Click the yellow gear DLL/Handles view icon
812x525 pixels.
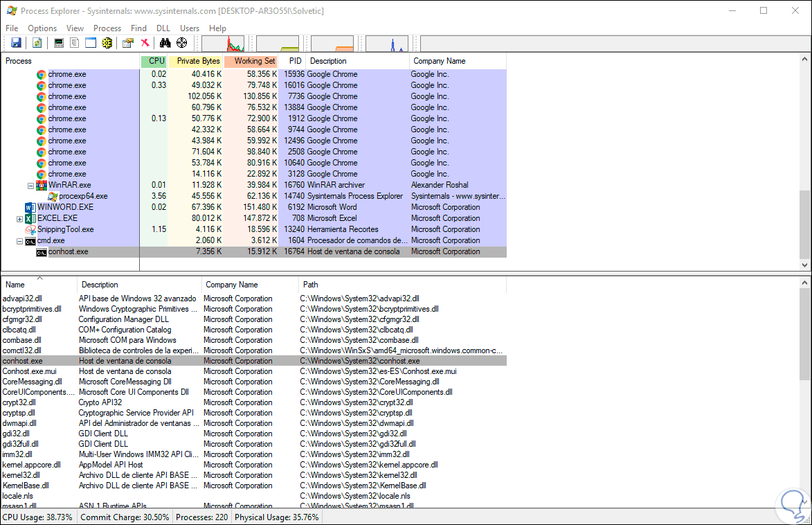[107, 43]
